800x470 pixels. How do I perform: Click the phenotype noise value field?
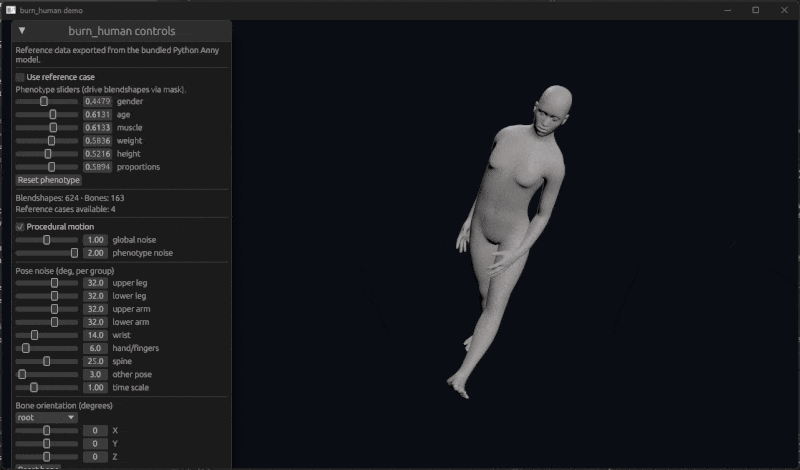tap(96, 253)
